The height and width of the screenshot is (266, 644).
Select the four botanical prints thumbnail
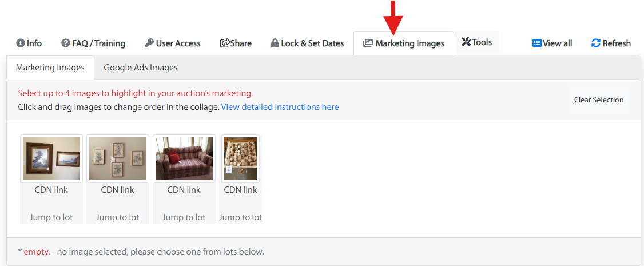tap(117, 158)
